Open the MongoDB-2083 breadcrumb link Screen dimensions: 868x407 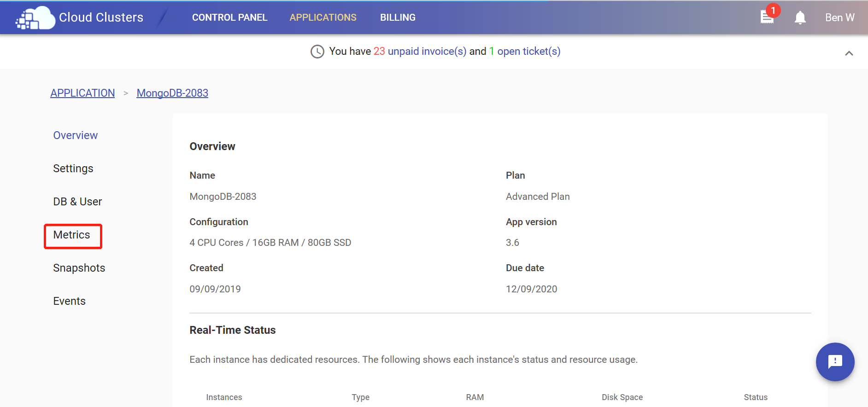(172, 93)
